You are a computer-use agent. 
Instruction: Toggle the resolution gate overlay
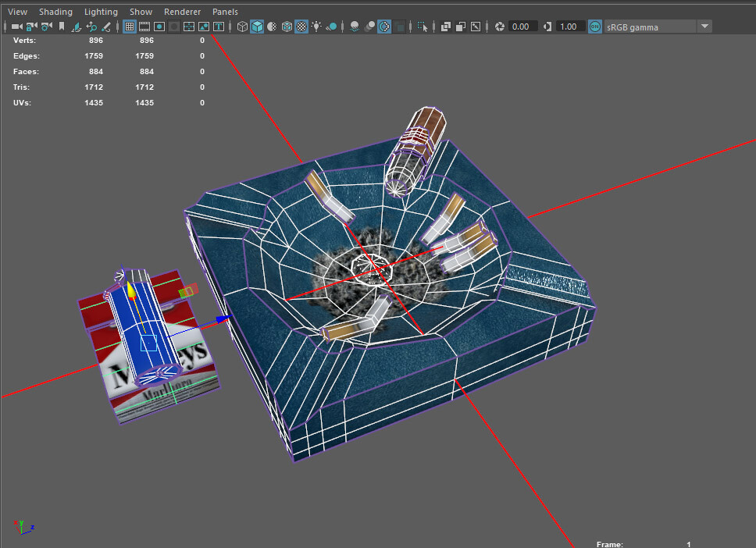tap(159, 27)
